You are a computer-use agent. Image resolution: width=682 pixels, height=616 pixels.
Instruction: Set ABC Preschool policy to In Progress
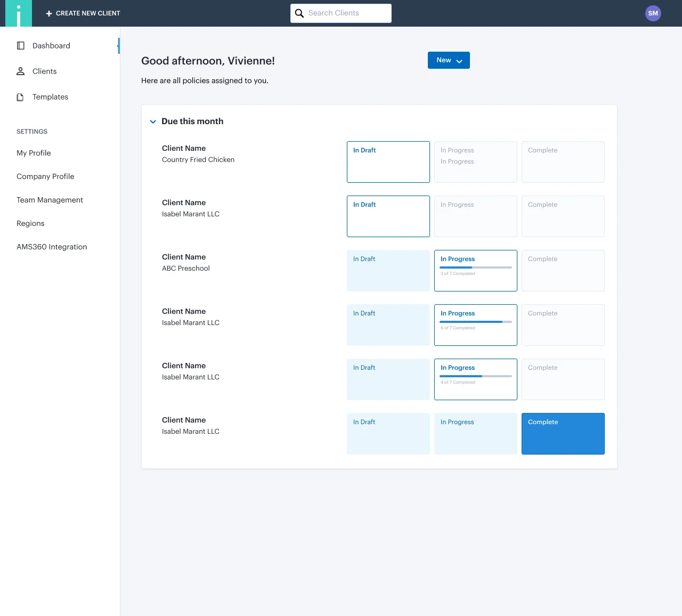pyautogui.click(x=475, y=270)
